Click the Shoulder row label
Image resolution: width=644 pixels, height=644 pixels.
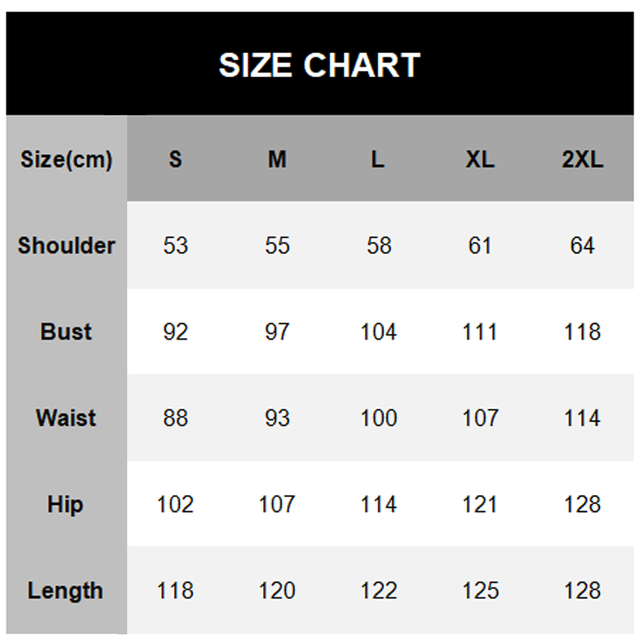tap(66, 246)
